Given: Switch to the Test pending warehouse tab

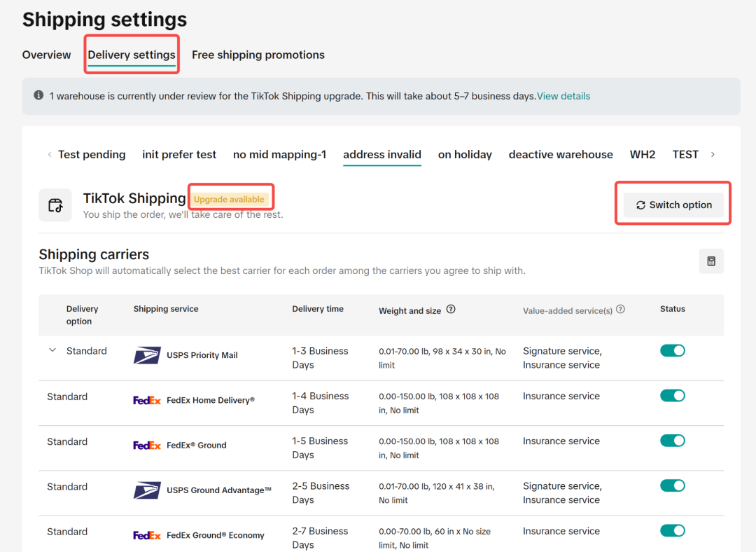Looking at the screenshot, I should point(92,154).
